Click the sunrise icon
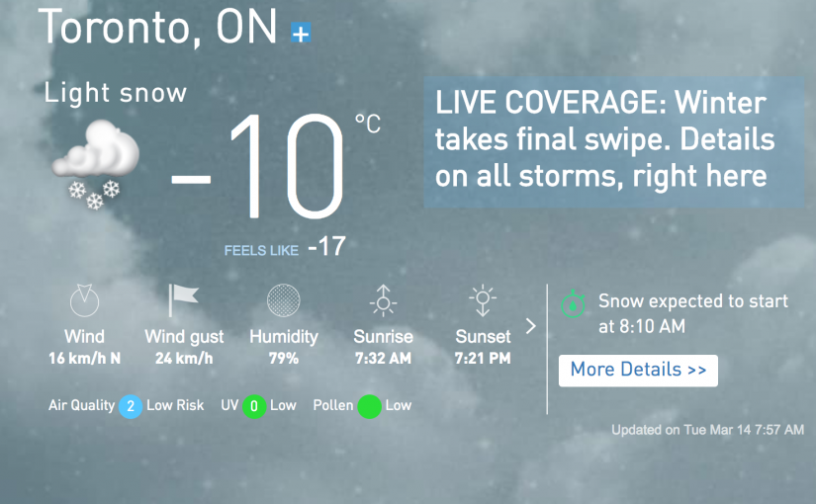 click(x=383, y=300)
